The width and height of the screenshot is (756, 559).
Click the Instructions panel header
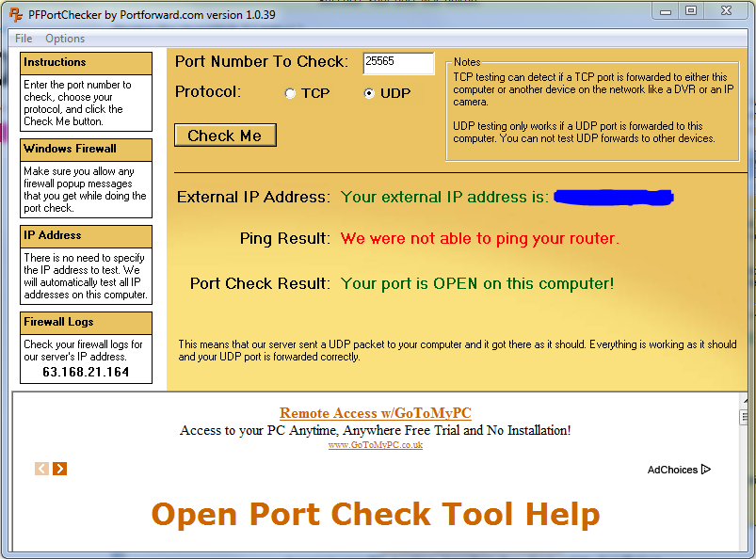(86, 63)
